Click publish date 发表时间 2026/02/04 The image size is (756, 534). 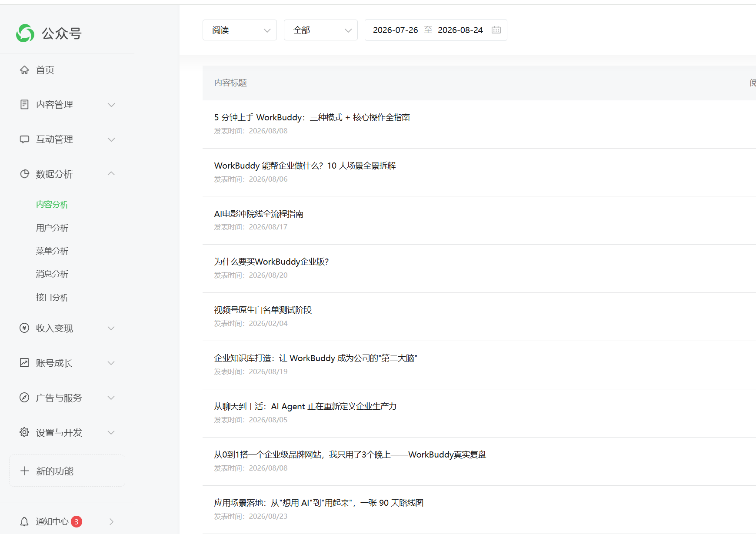251,323
